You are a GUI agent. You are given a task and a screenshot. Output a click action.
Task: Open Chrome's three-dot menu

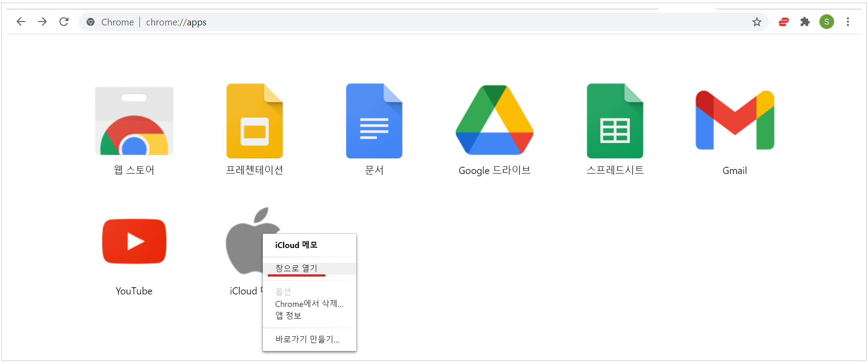(848, 22)
